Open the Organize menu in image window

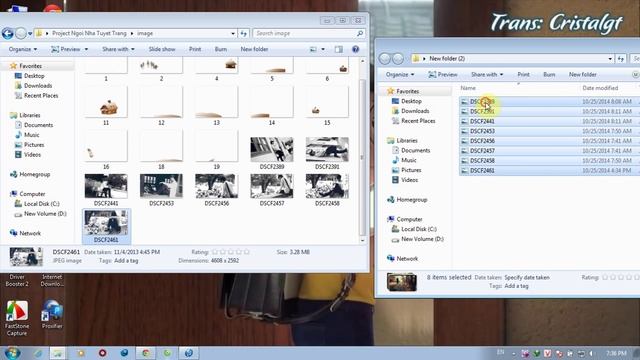(x=23, y=49)
